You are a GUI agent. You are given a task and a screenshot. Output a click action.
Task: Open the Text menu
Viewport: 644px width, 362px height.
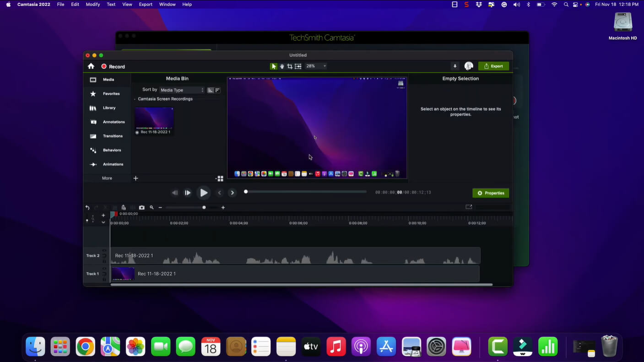tap(111, 4)
